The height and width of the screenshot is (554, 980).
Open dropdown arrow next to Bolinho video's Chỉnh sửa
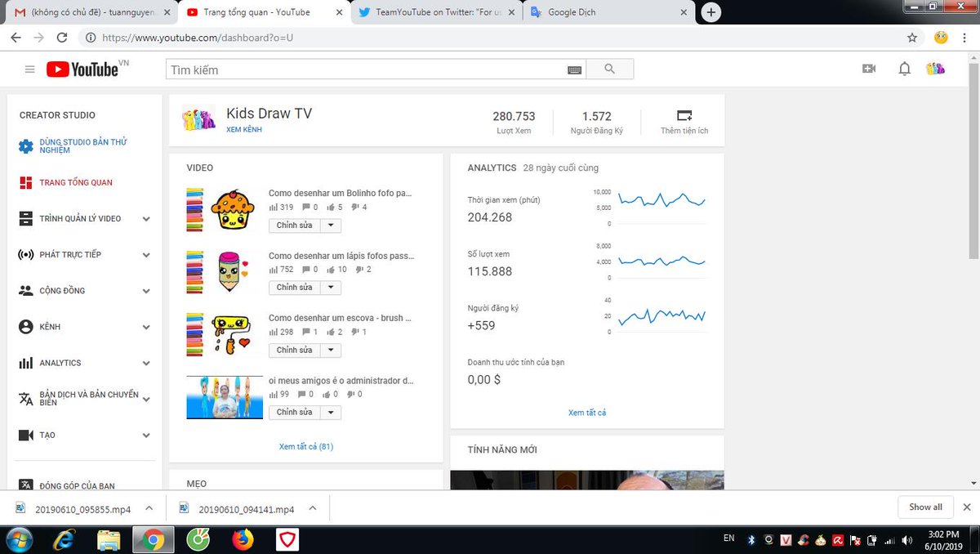click(x=330, y=226)
